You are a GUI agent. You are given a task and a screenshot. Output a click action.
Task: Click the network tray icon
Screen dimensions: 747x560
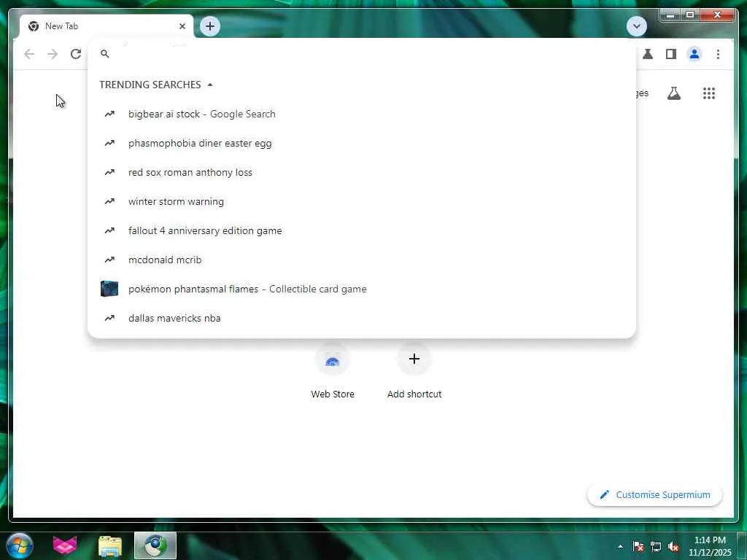tap(656, 546)
